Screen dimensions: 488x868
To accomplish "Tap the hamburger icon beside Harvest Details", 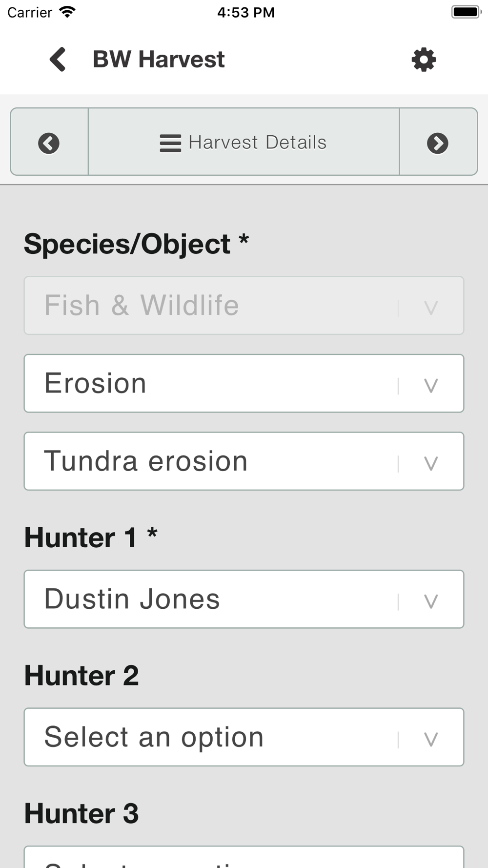I will click(170, 143).
